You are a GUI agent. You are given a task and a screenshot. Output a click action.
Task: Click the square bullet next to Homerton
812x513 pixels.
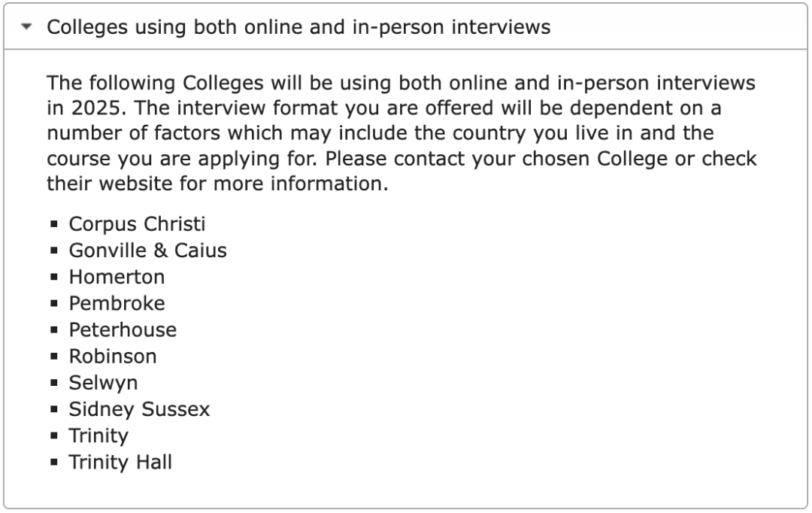tap(54, 278)
